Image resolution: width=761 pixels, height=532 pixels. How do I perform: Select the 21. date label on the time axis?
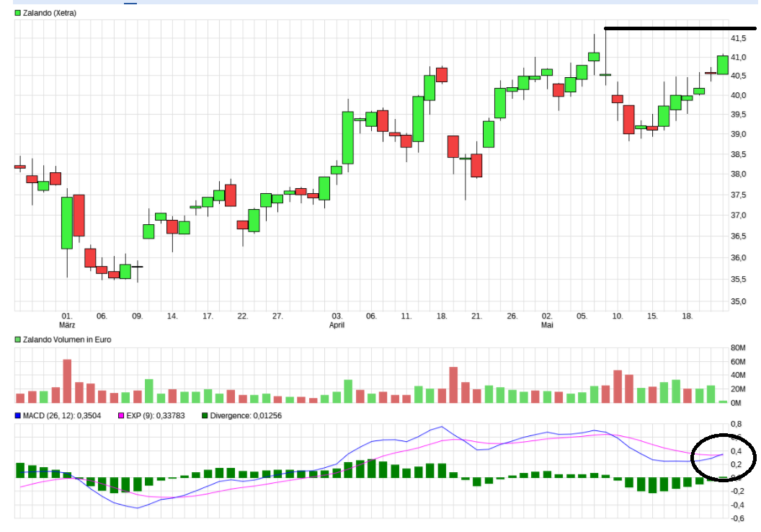(476, 316)
